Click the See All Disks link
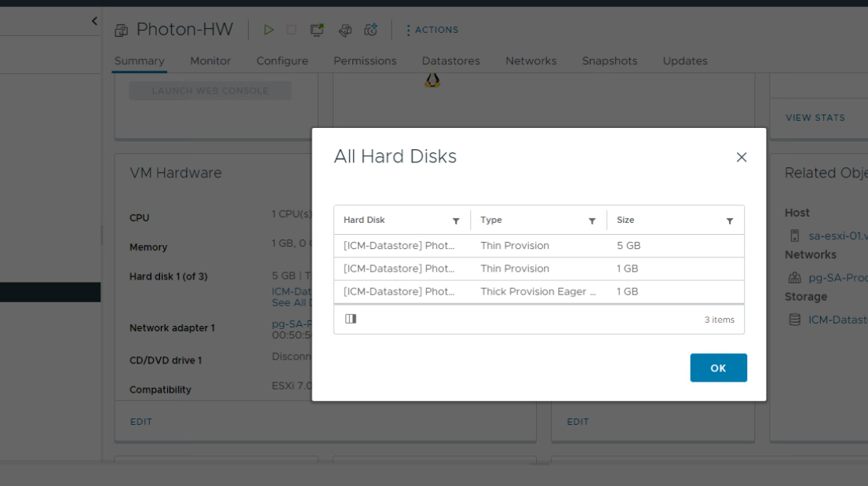 [x=292, y=303]
